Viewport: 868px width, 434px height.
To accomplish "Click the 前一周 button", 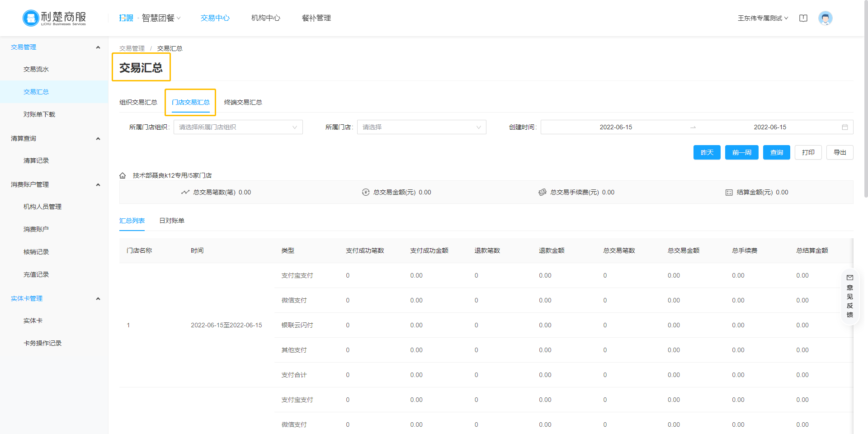I will (x=742, y=152).
